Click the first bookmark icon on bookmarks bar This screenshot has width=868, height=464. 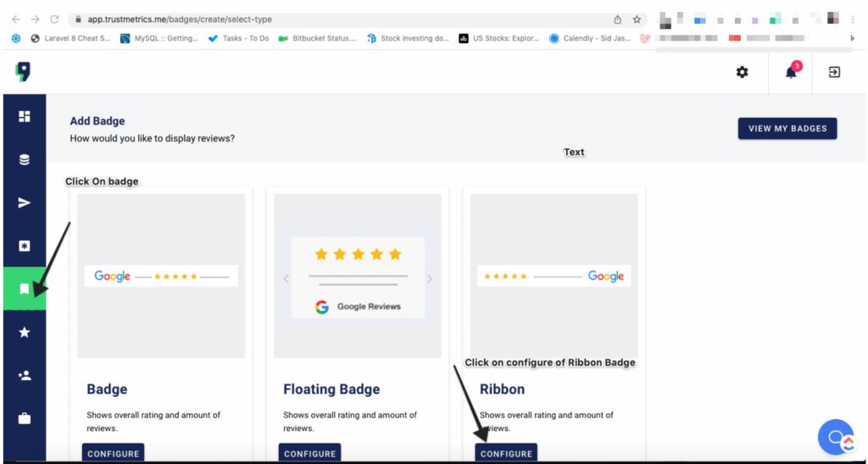pyautogui.click(x=17, y=38)
